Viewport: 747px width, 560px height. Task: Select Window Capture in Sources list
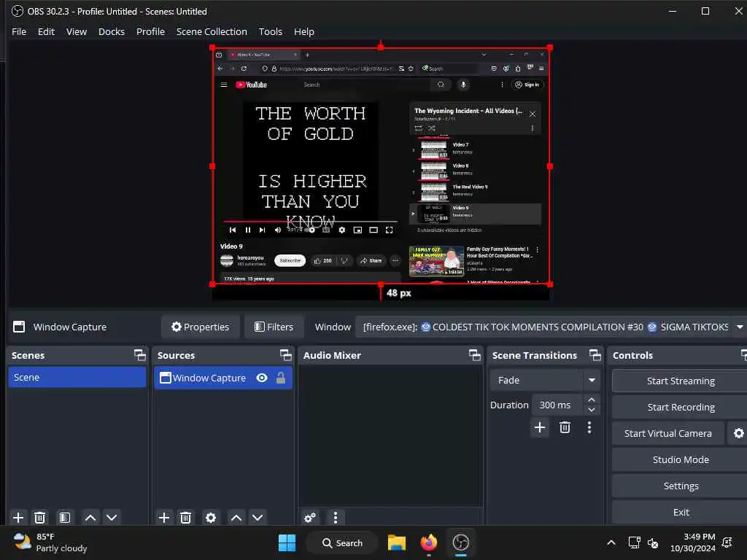223,378
